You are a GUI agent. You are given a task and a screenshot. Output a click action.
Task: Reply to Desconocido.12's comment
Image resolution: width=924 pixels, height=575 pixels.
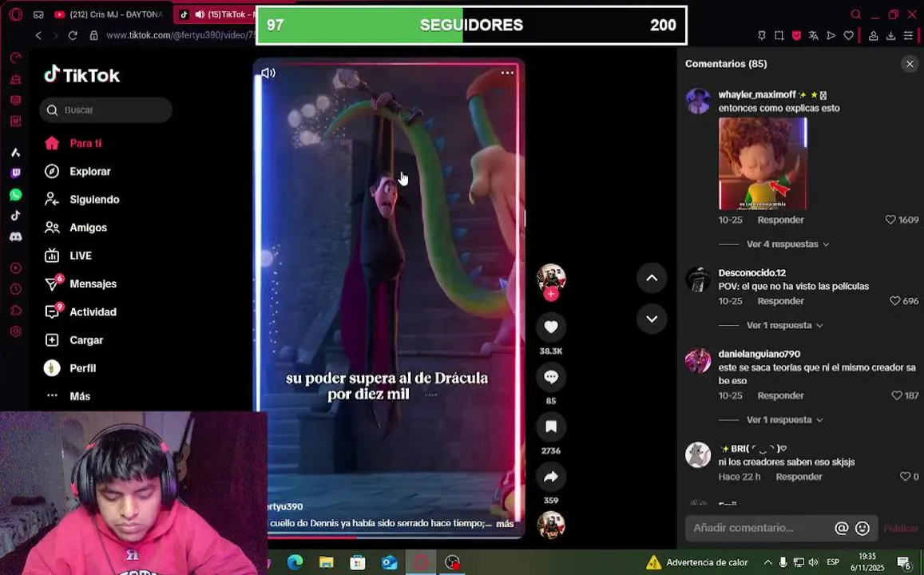[x=780, y=301]
